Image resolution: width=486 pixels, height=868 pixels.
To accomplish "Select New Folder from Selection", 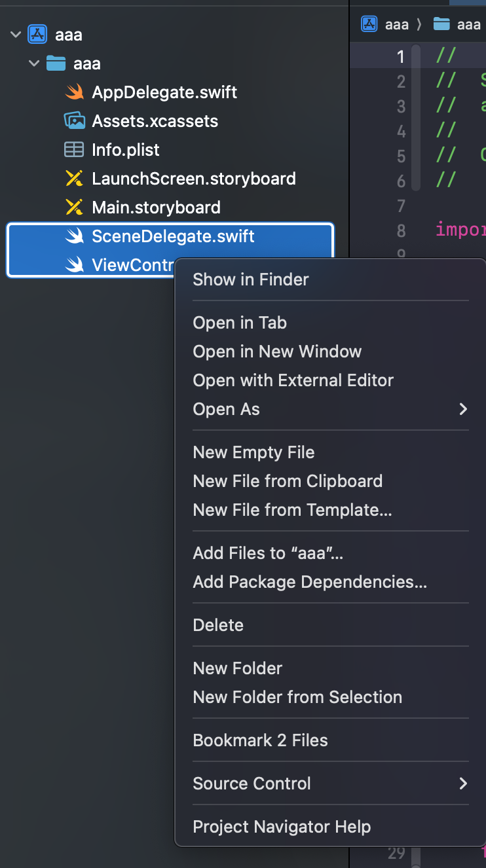I will pyautogui.click(x=297, y=697).
